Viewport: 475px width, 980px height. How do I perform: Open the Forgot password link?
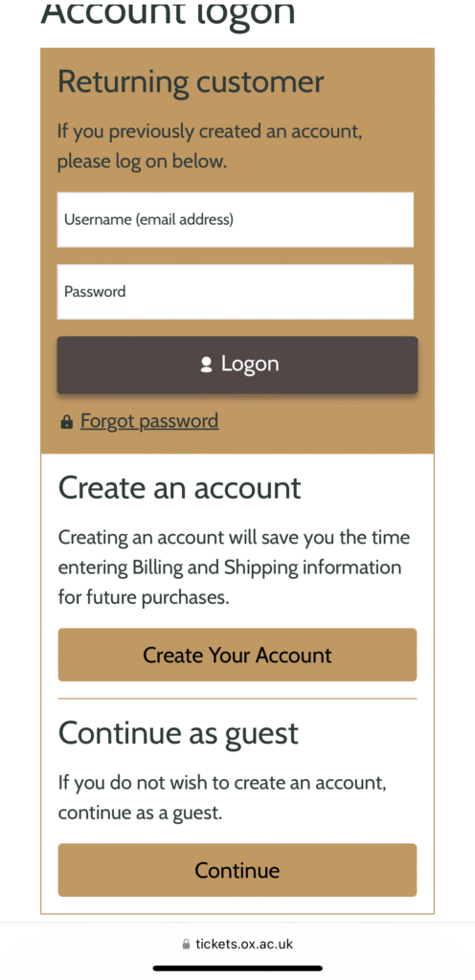149,421
